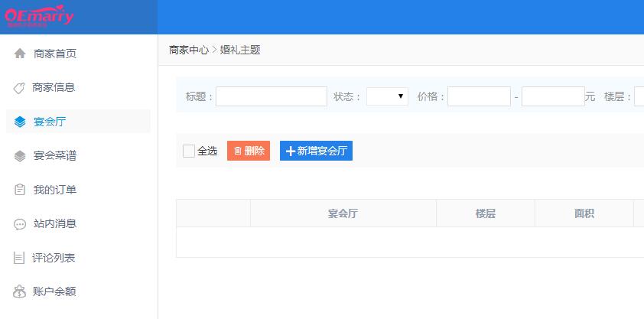
Task: Click the 新增宴会厅 button
Action: [316, 151]
